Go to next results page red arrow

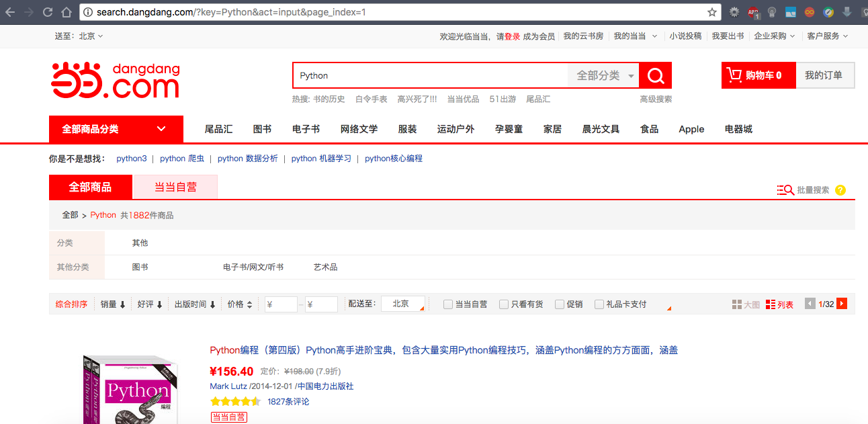coord(842,304)
